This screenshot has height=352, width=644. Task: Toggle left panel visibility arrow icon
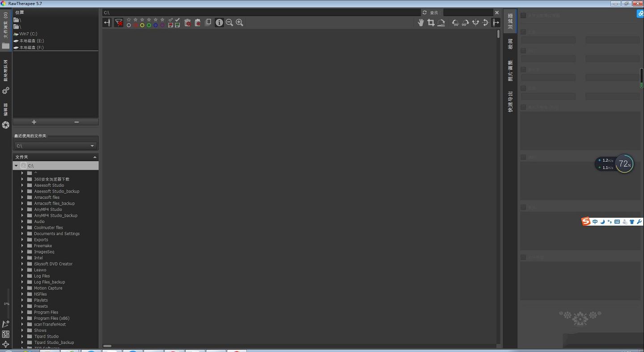(107, 22)
